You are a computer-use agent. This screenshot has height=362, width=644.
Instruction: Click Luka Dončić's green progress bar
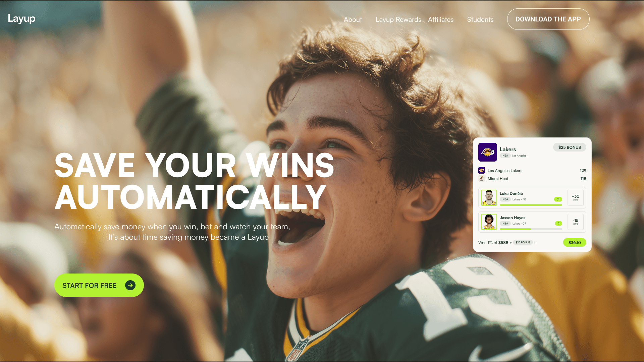click(531, 205)
